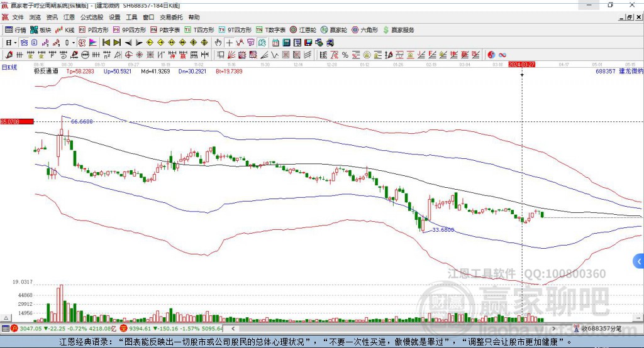
Task: Click the 33.6800 low price label
Action: pyautogui.click(x=443, y=230)
